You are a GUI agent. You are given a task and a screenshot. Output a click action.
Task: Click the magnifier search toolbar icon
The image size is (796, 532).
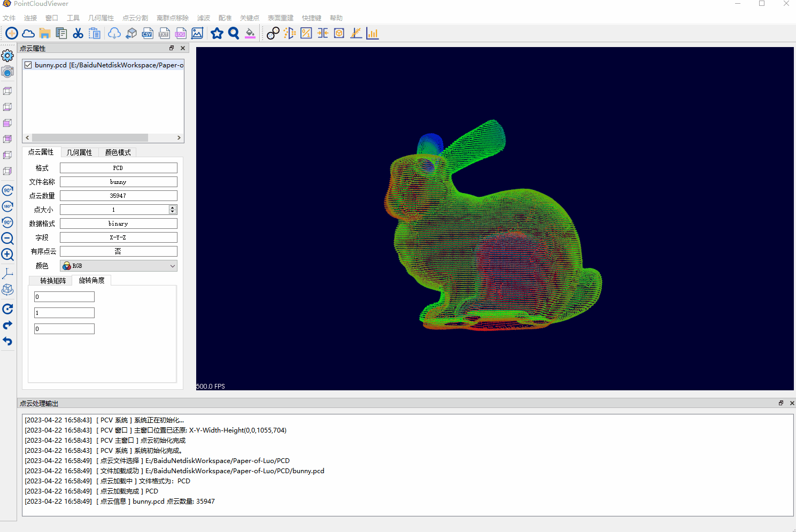(x=234, y=34)
